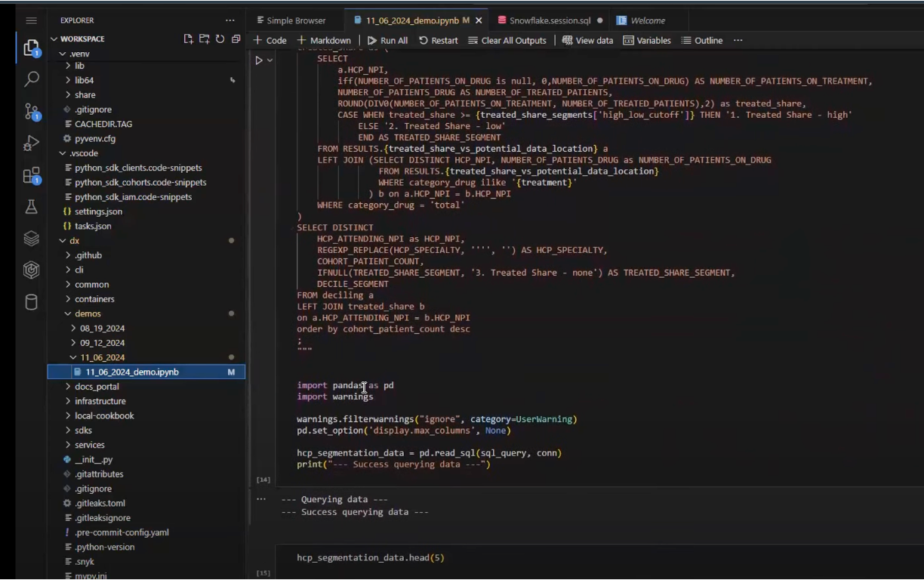The height and width of the screenshot is (580, 924).
Task: Add a new Code cell
Action: (269, 40)
